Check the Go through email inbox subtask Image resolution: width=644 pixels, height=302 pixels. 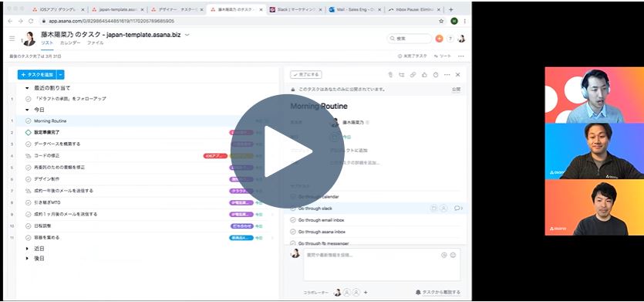(293, 220)
